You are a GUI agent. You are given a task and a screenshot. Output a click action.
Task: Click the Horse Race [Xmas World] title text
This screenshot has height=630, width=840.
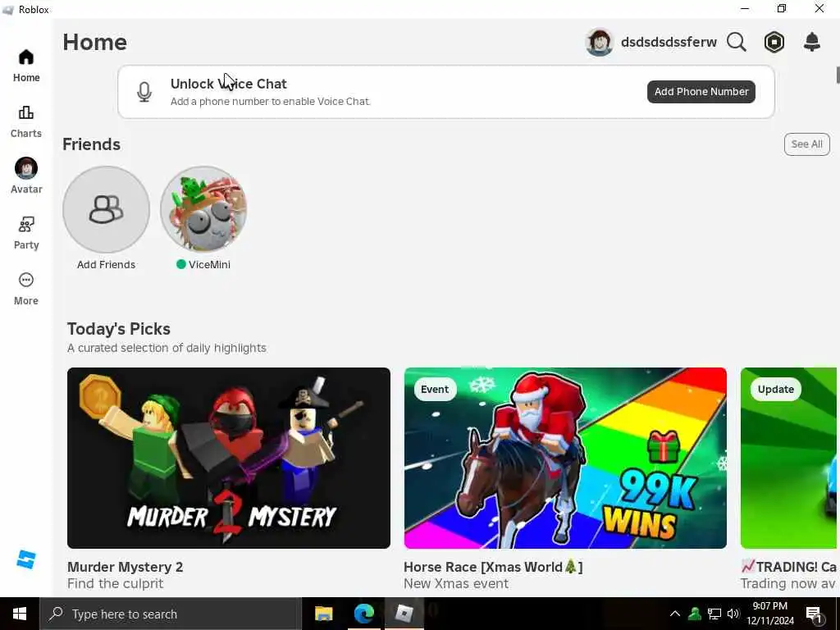point(493,567)
